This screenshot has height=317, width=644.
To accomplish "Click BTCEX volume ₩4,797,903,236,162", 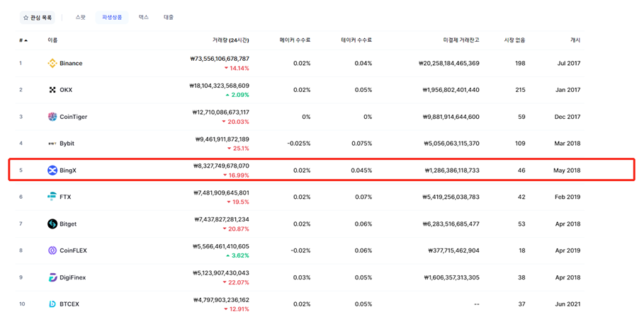I will pyautogui.click(x=221, y=300).
